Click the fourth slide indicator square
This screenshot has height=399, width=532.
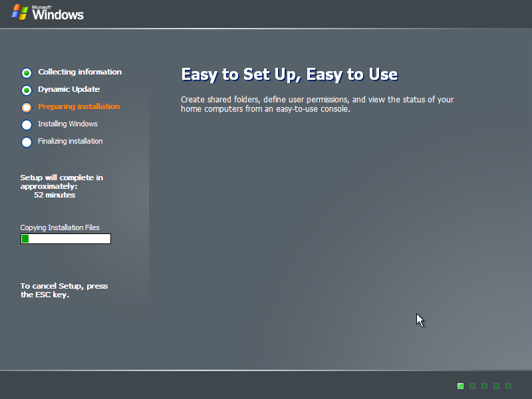(496, 386)
